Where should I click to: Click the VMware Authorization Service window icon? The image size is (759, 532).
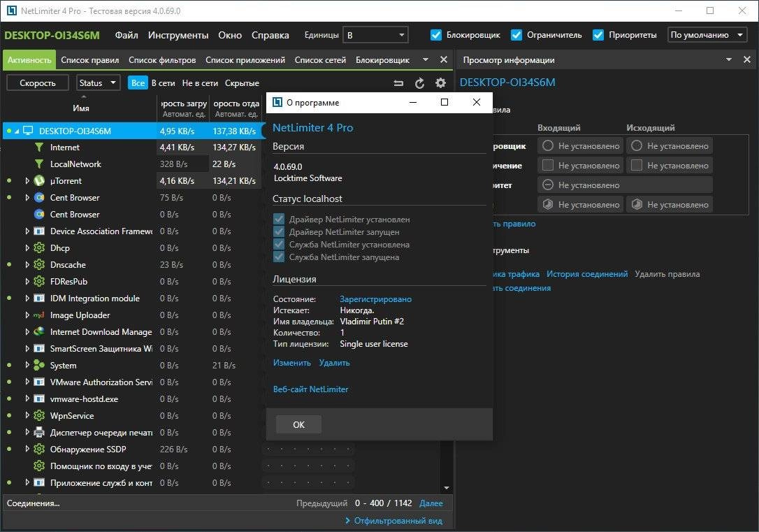click(x=39, y=382)
